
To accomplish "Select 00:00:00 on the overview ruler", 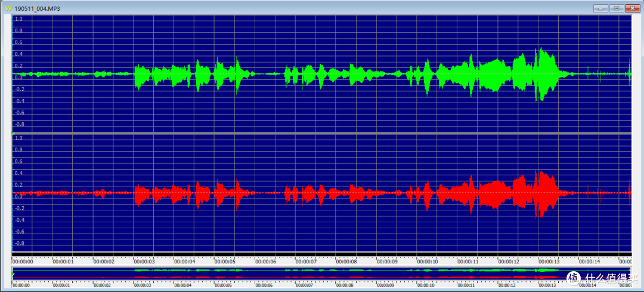I will click(21, 285).
